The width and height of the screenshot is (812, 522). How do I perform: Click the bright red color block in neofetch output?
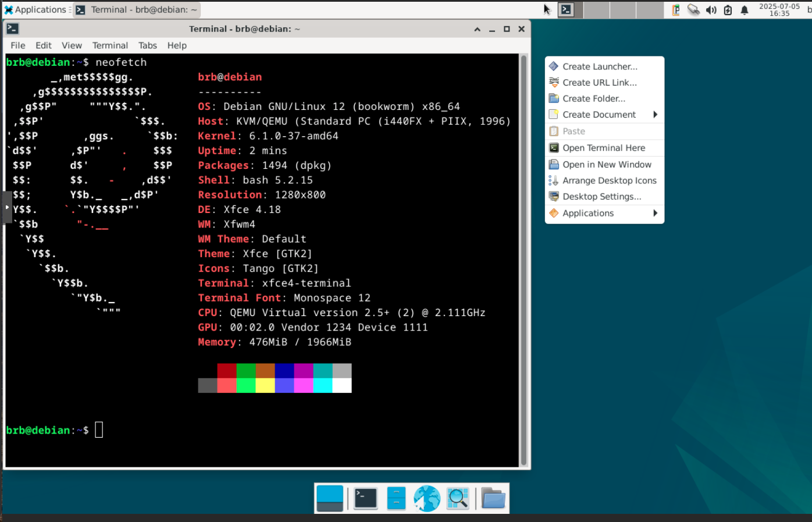tap(227, 385)
